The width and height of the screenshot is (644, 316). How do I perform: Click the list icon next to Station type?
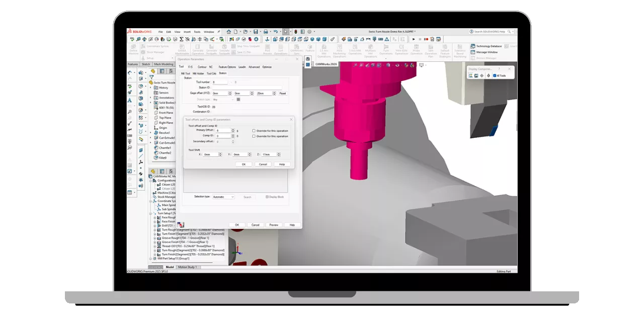[x=238, y=99]
